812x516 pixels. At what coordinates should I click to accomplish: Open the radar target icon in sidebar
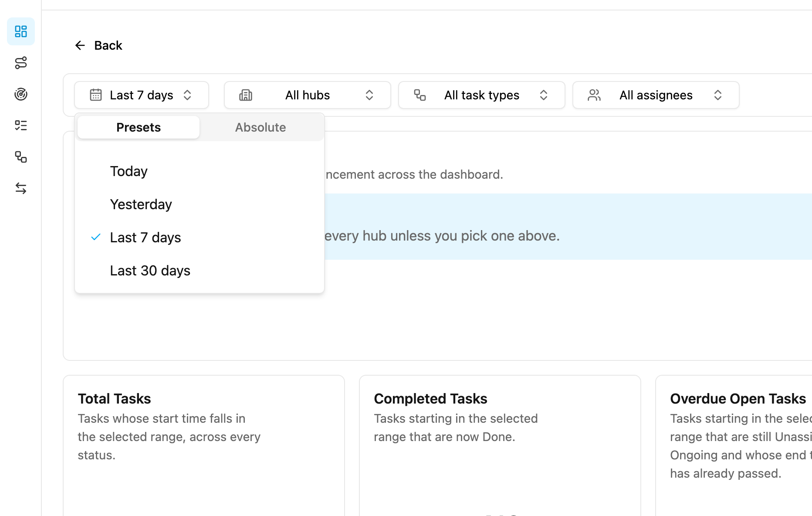pyautogui.click(x=21, y=94)
